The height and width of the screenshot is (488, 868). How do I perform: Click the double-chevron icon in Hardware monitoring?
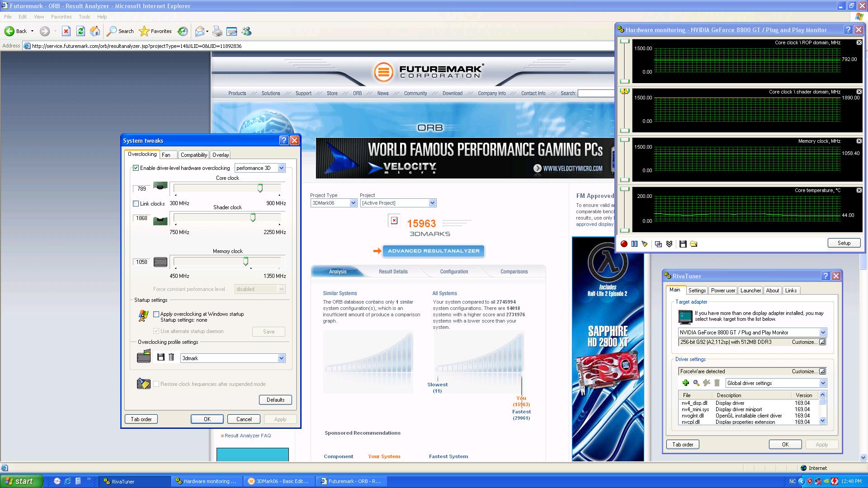(x=670, y=244)
